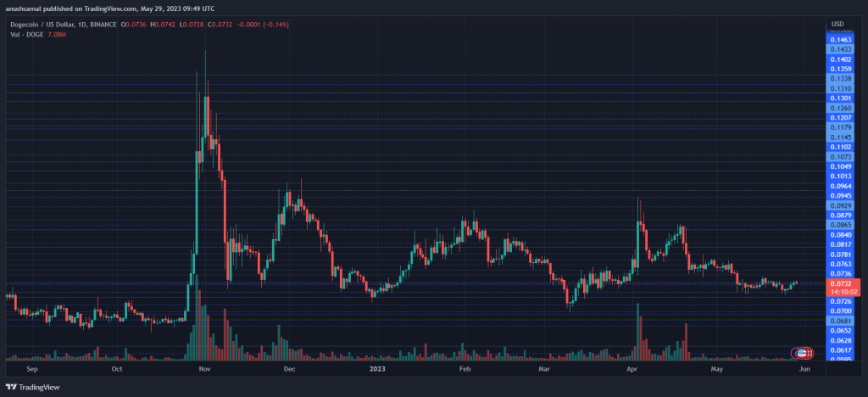Click the TradingView logo at bottom left
The width and height of the screenshot is (868, 397).
[x=34, y=388]
